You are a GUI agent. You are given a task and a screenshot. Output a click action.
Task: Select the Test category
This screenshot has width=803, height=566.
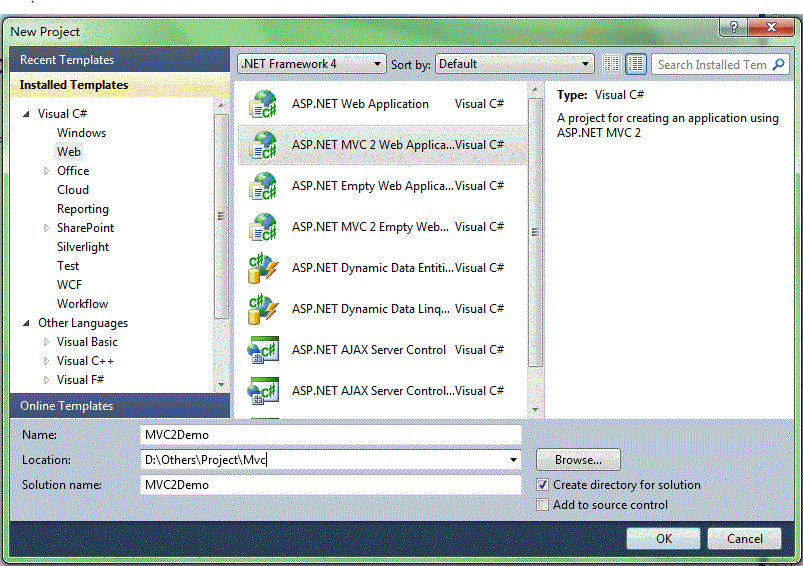tap(68, 266)
